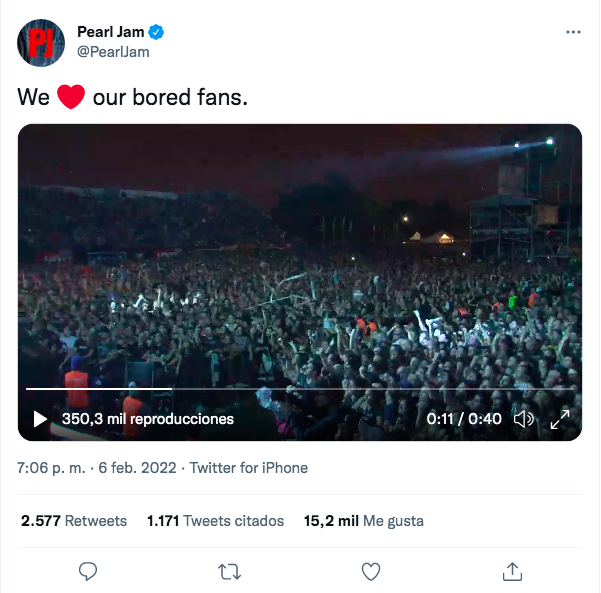Screen dimensions: 601x593
Task: View the 2.577 Retweets list
Action: tap(74, 521)
